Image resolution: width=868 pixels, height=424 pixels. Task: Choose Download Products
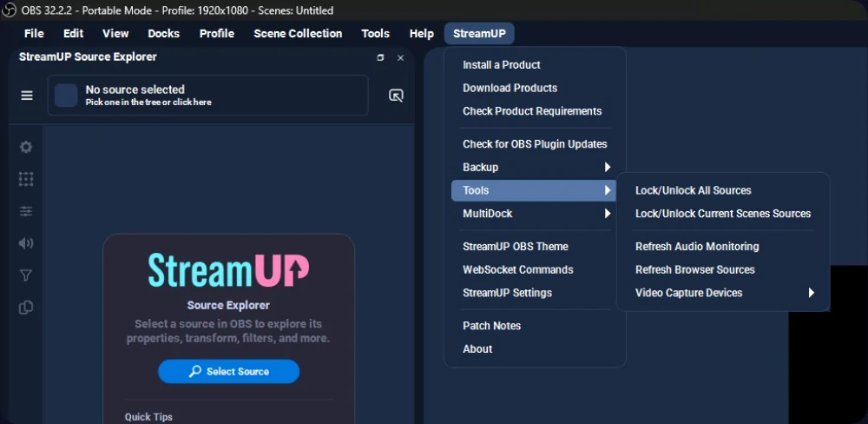point(535,88)
